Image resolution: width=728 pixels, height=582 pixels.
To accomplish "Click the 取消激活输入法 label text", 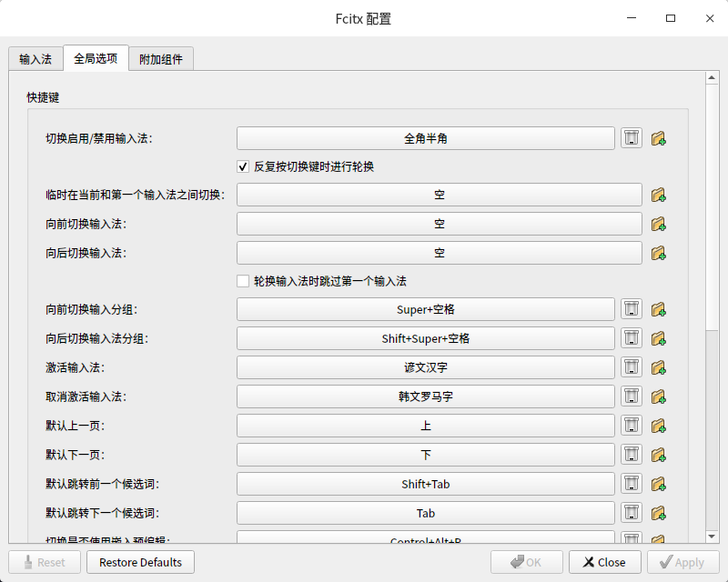I will pos(86,396).
